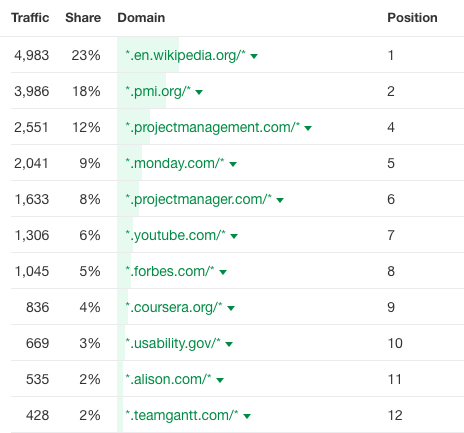The width and height of the screenshot is (464, 433).
Task: Expand the coursera.org dropdown arrow
Action: 231,308
